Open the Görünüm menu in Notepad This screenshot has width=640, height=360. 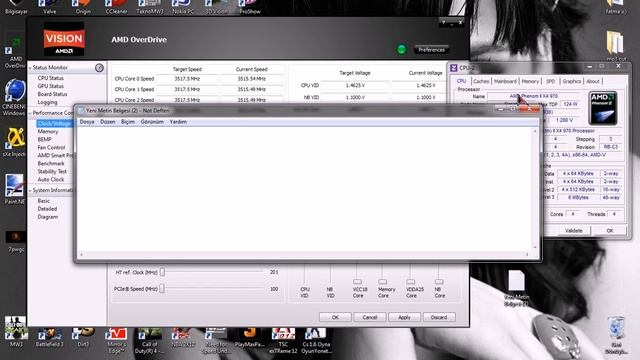point(152,122)
